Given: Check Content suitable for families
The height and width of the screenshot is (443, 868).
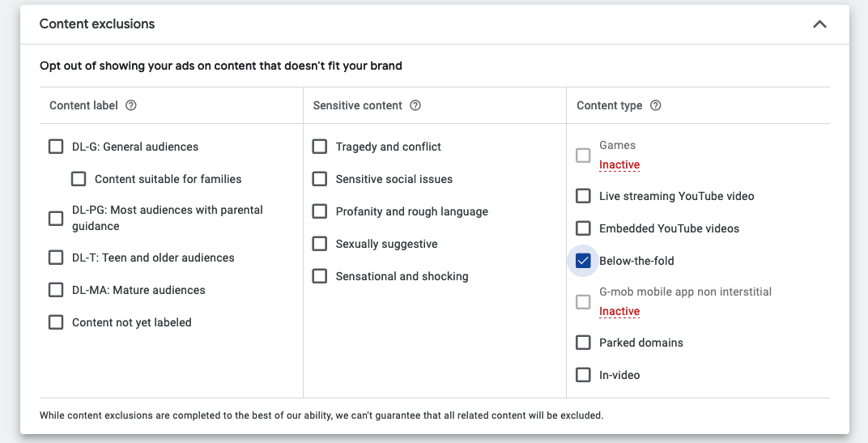Looking at the screenshot, I should [79, 179].
